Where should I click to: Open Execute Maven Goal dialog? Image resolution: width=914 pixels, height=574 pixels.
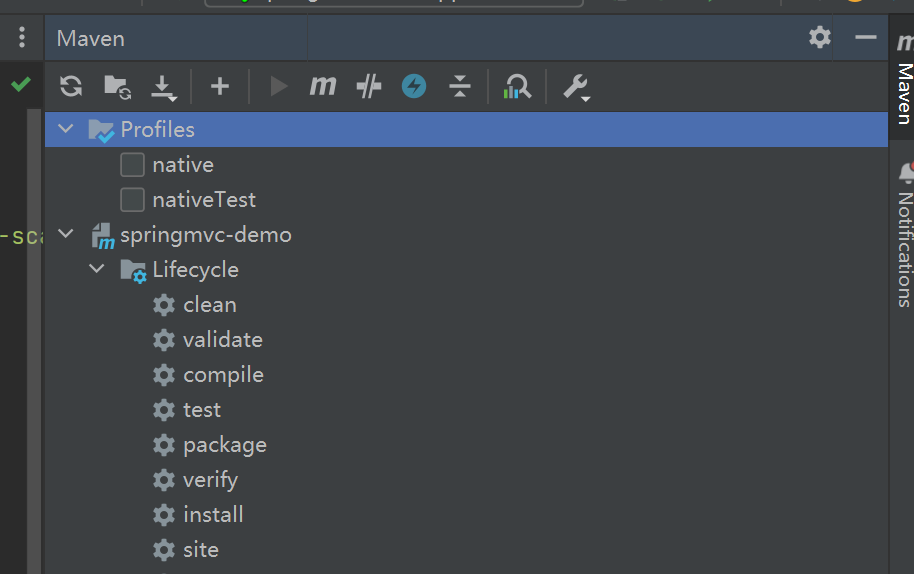pyautogui.click(x=322, y=86)
